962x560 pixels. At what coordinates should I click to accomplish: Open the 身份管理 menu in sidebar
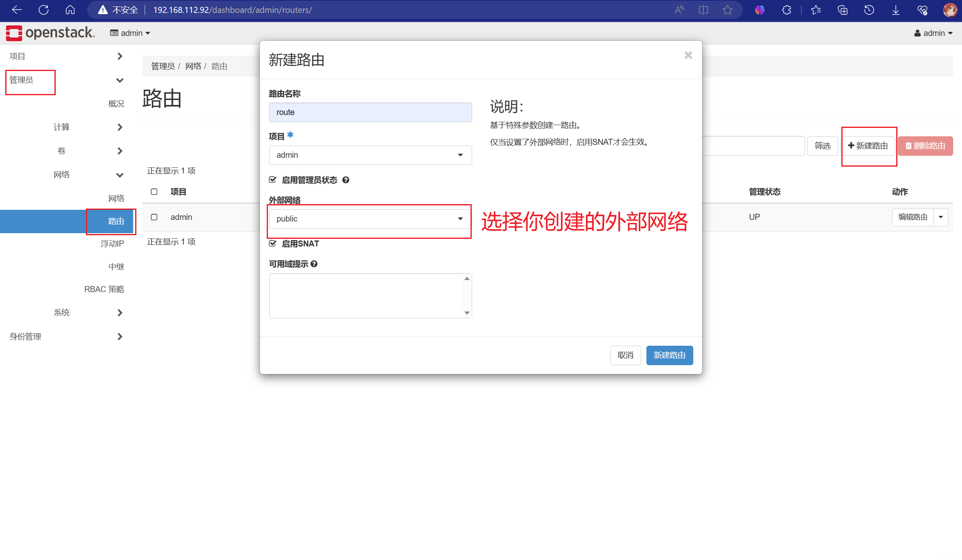pos(25,336)
